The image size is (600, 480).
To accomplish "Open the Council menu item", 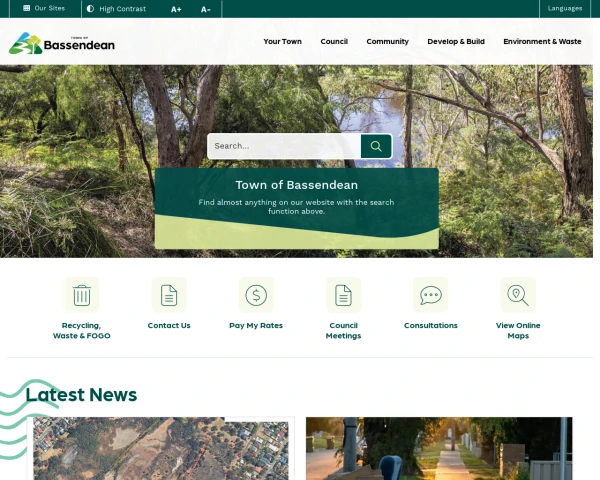I will pos(334,42).
